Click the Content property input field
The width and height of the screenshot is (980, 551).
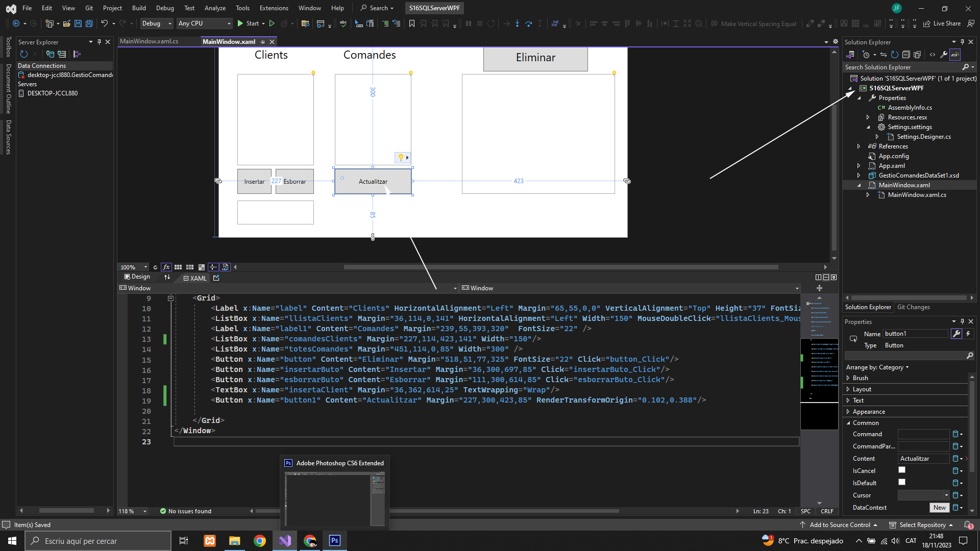[923, 459]
